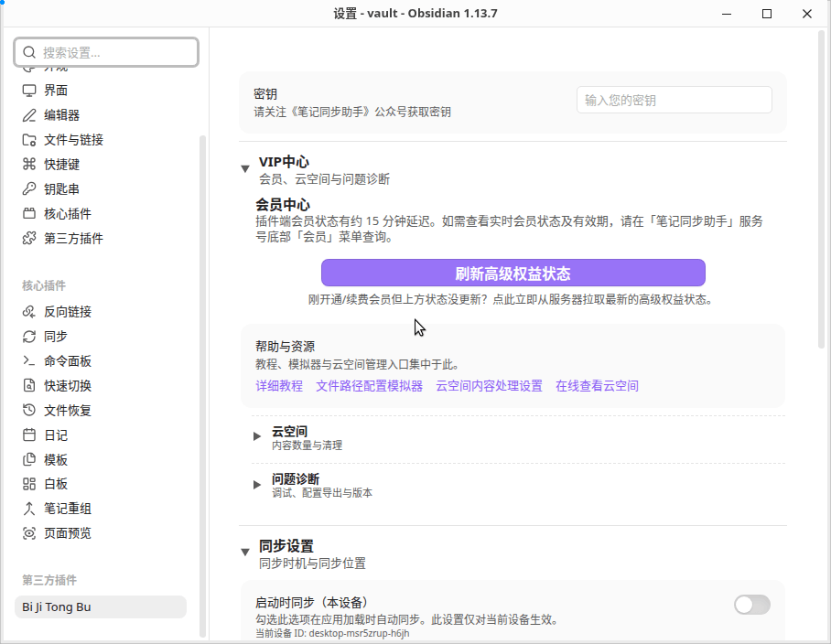Open the 页面预览 plugin settings

(x=101, y=533)
